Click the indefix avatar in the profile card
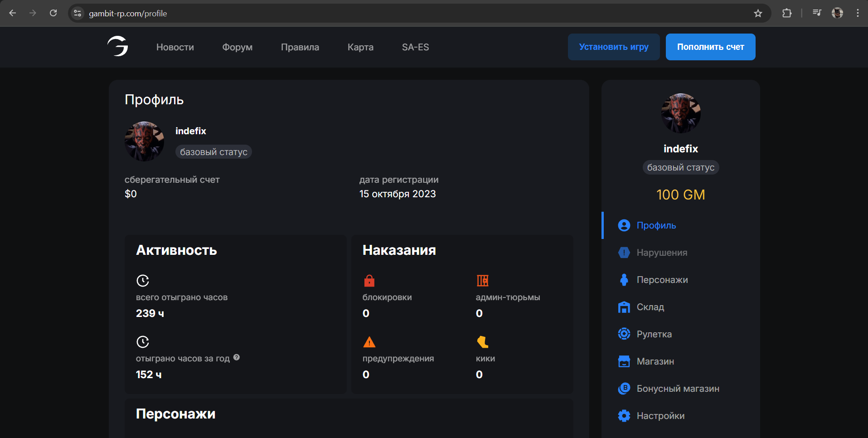Viewport: 868px width, 438px height. tap(145, 141)
